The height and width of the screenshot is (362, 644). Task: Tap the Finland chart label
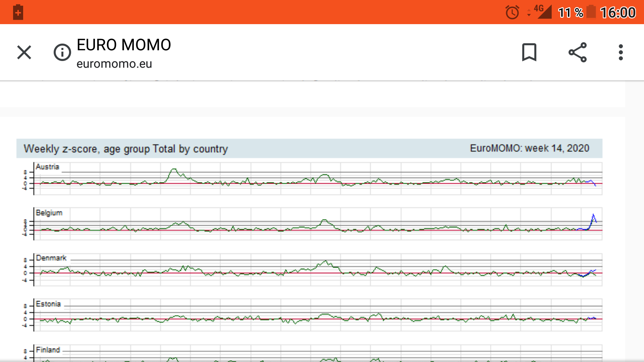(48, 350)
